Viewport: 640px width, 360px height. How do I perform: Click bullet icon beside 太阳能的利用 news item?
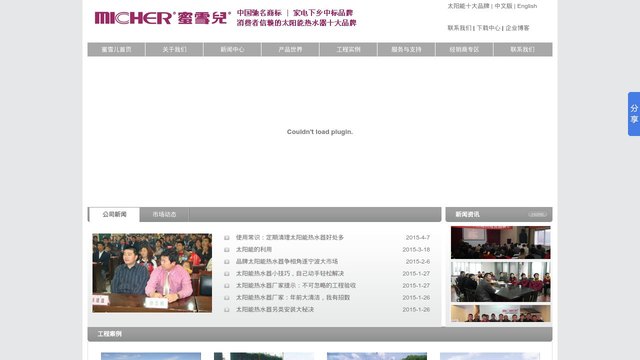pos(227,249)
